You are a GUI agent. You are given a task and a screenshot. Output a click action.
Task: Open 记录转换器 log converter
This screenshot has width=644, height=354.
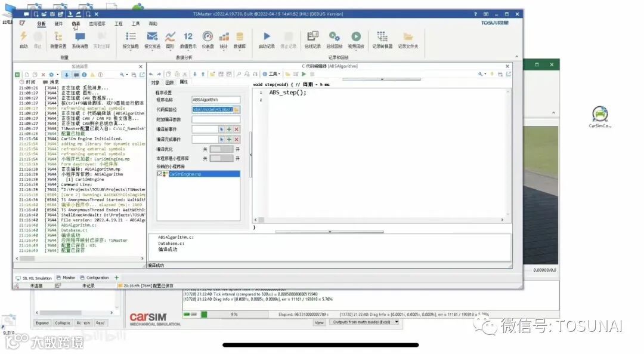(x=382, y=40)
